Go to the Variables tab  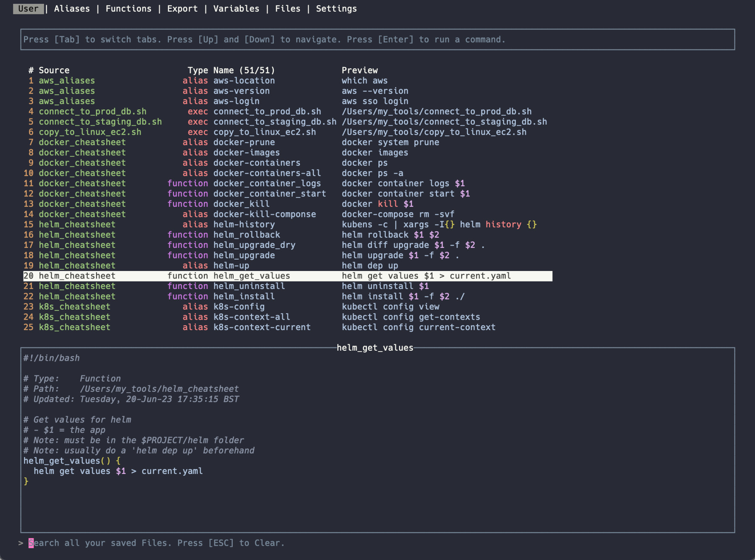tap(236, 9)
